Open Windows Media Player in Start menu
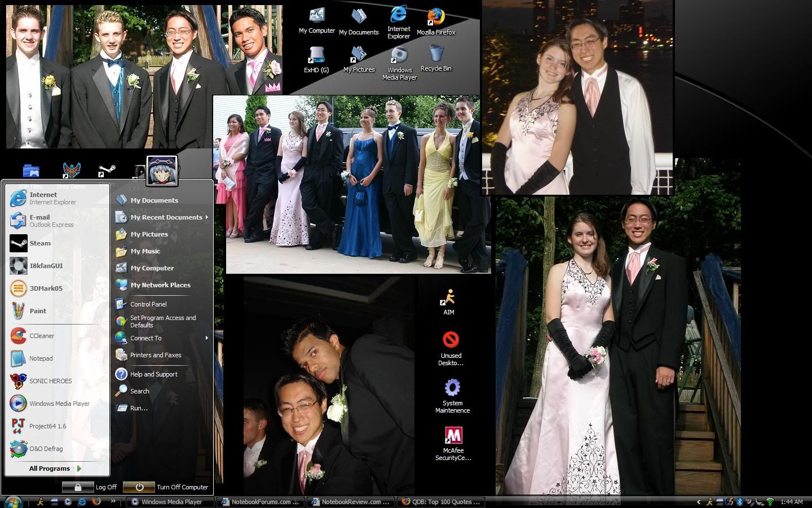The width and height of the screenshot is (812, 508). click(x=56, y=404)
